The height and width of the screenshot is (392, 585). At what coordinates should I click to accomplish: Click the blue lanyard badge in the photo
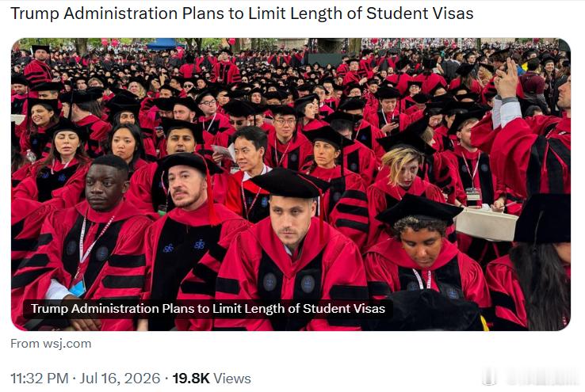77,287
